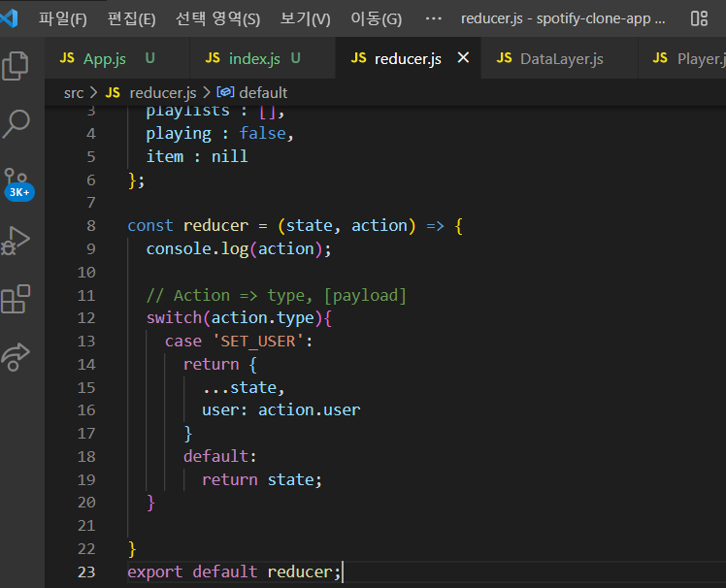Click 'item : nill' text
This screenshot has width=726, height=588.
click(197, 156)
